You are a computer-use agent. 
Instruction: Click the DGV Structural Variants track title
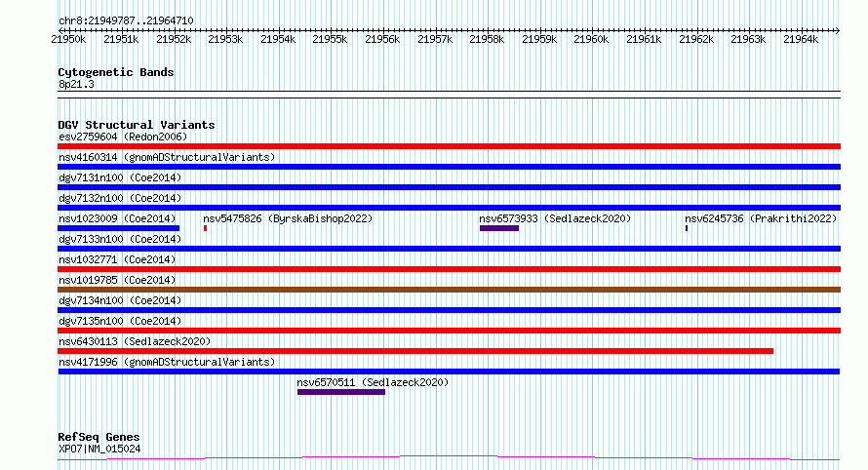click(x=137, y=125)
